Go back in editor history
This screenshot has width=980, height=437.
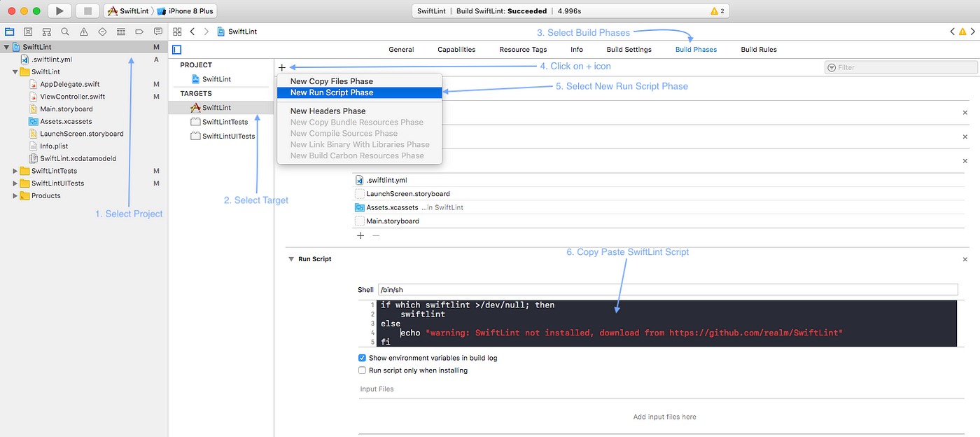(192, 32)
